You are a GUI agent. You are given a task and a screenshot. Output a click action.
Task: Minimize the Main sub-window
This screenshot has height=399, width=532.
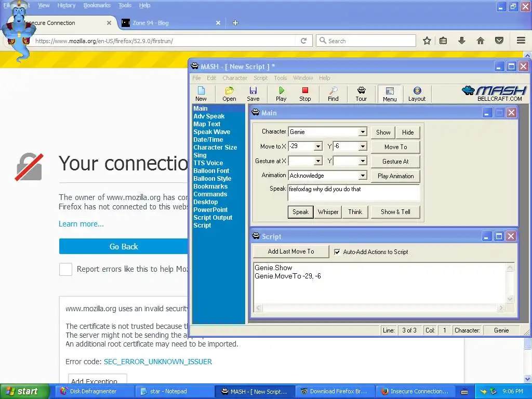pyautogui.click(x=487, y=113)
